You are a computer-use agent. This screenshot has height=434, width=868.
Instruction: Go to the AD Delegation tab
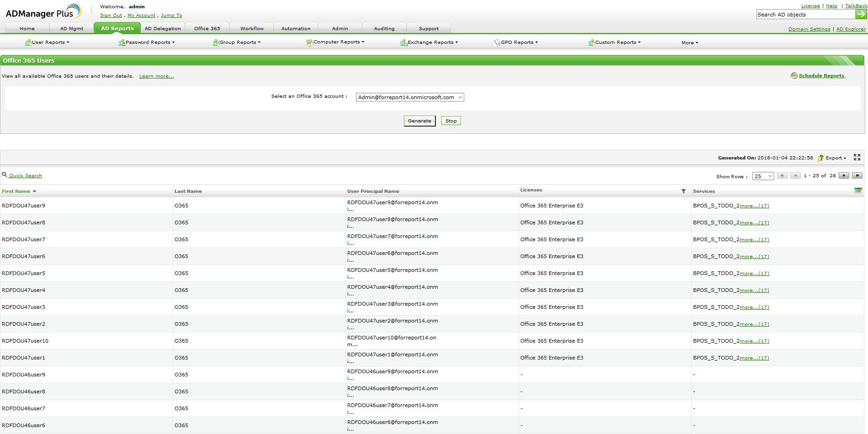(163, 28)
